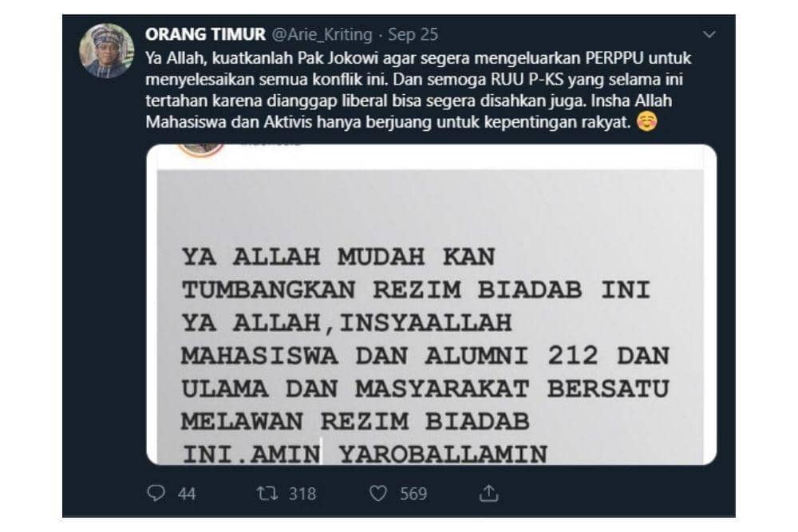Select the tweet text about PERPPU
This screenshot has width=798, height=532.
418,90
